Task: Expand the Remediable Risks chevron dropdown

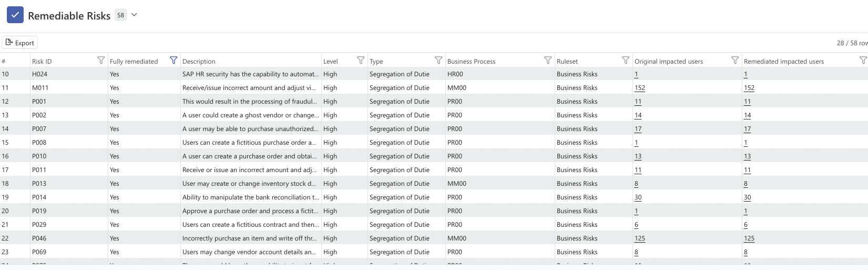Action: pyautogui.click(x=134, y=15)
